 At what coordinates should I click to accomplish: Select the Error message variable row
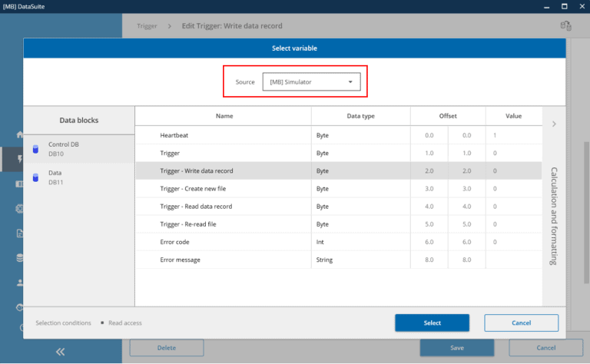pyautogui.click(x=339, y=260)
